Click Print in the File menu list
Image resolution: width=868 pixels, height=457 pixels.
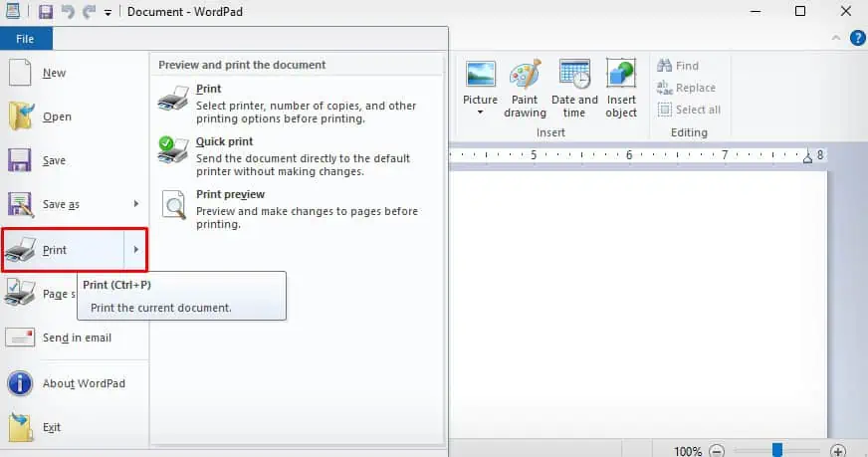coord(63,250)
